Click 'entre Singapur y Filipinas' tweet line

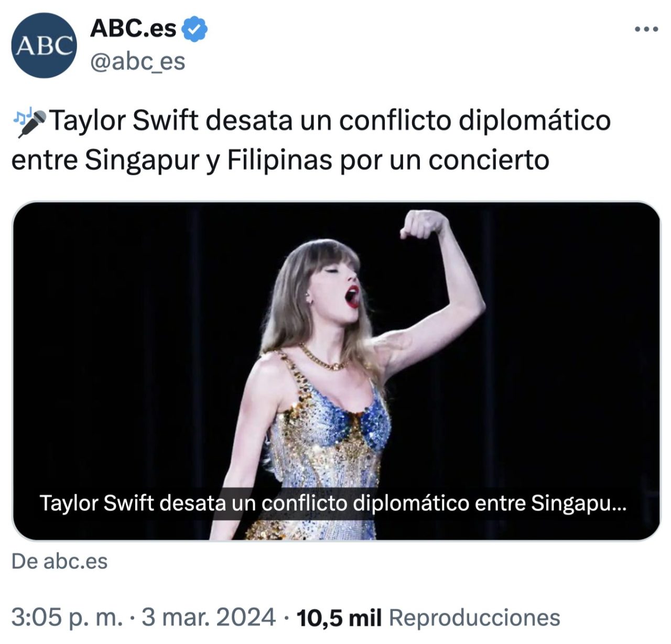click(280, 160)
